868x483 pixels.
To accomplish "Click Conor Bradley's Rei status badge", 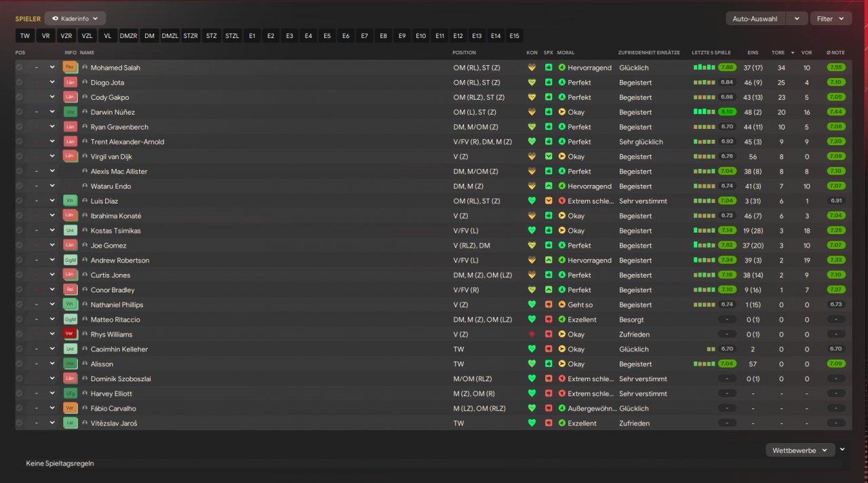I will 70,290.
